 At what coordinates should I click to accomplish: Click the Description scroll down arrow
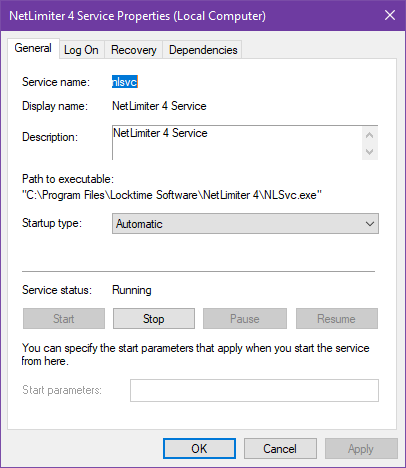click(369, 152)
